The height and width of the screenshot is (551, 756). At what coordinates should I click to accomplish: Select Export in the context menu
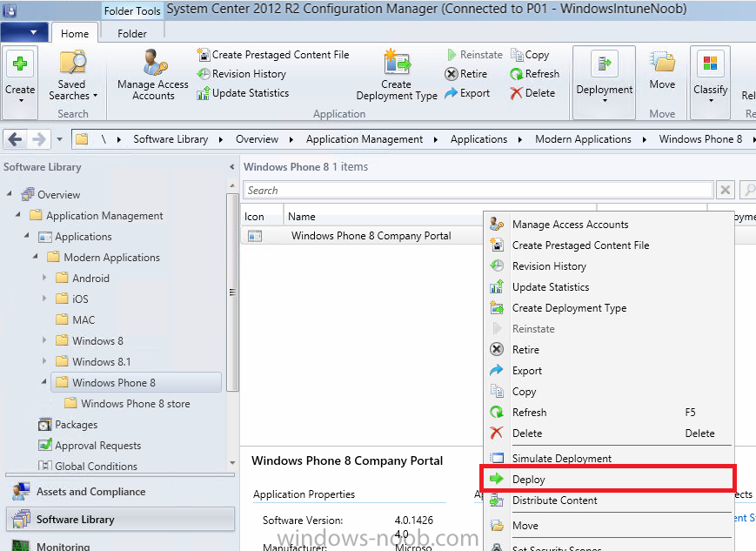pyautogui.click(x=608, y=371)
